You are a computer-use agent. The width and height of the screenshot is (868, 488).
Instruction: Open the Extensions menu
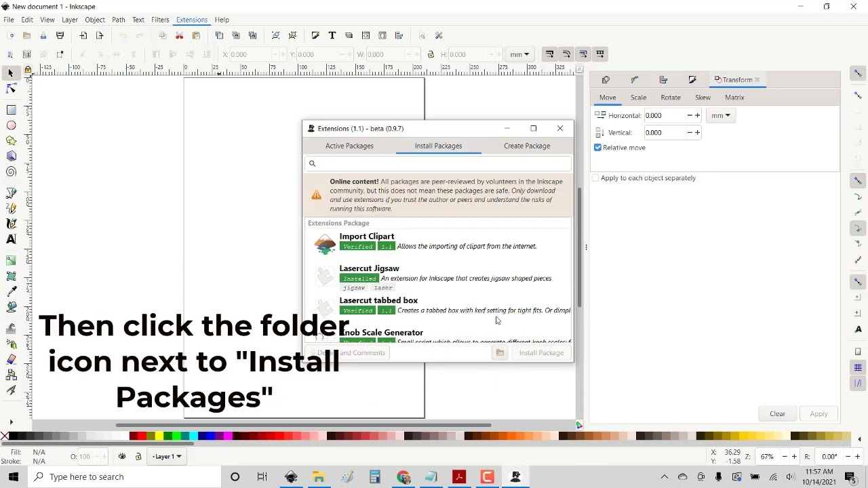coord(191,20)
